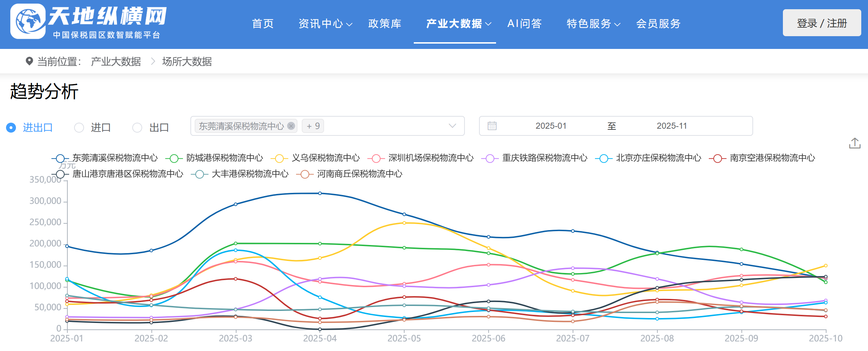
Task: Open the AI问答 menu item
Action: coord(524,24)
